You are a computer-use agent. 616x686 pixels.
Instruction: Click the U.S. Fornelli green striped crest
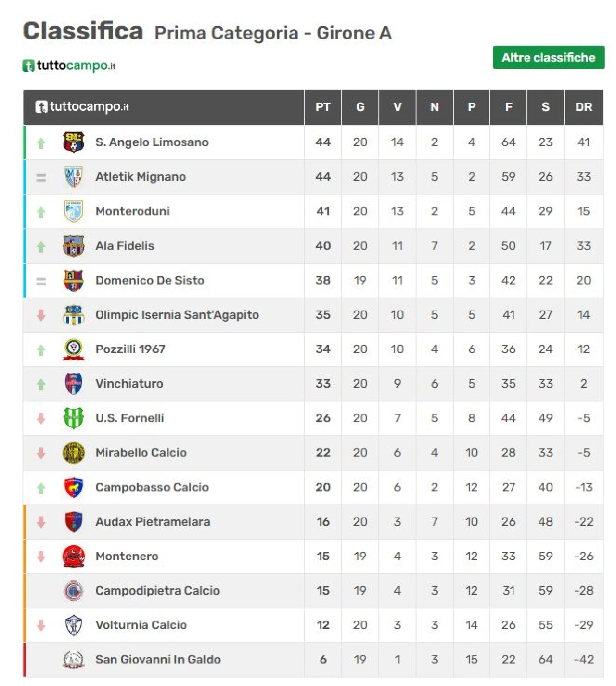click(x=74, y=418)
